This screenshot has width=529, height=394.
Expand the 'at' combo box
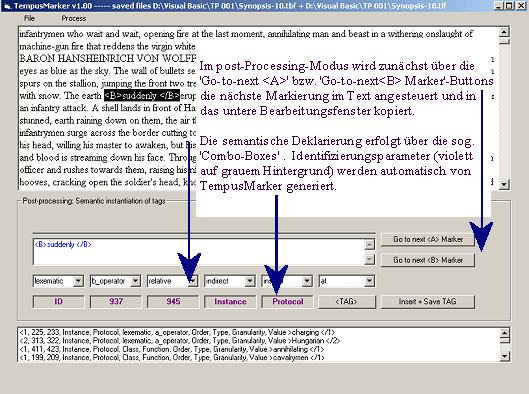[369, 281]
